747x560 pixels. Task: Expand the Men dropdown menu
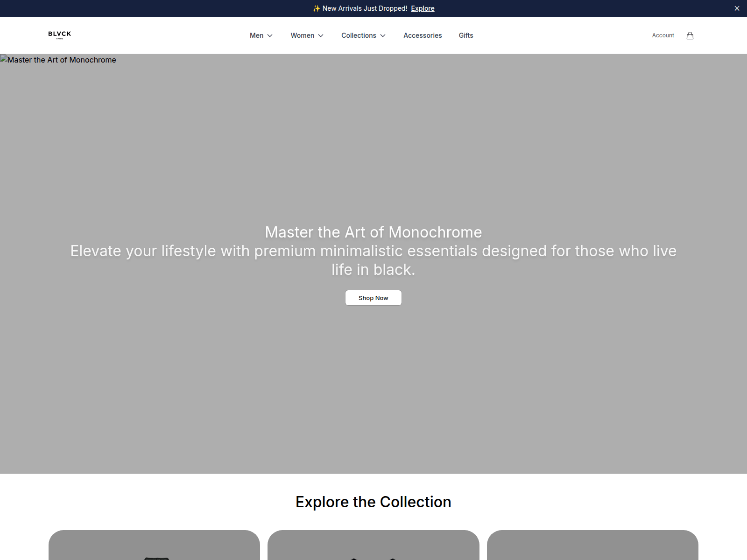(x=261, y=35)
